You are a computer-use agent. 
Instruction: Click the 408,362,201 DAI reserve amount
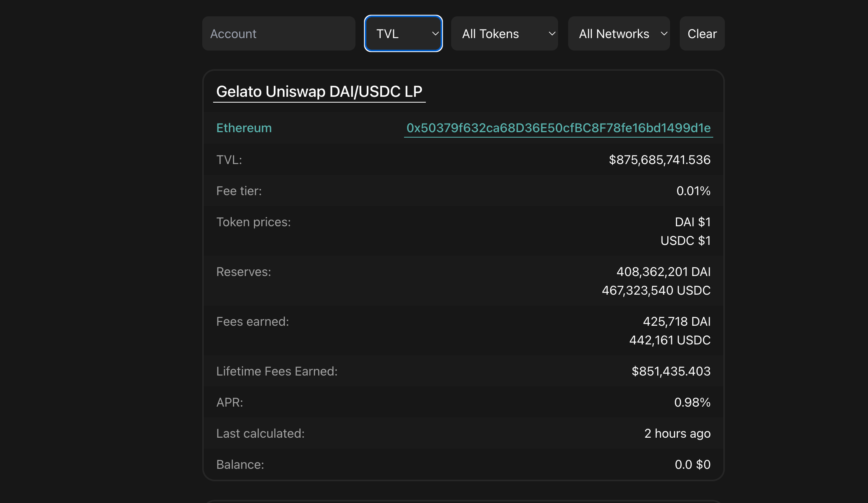[x=663, y=272]
